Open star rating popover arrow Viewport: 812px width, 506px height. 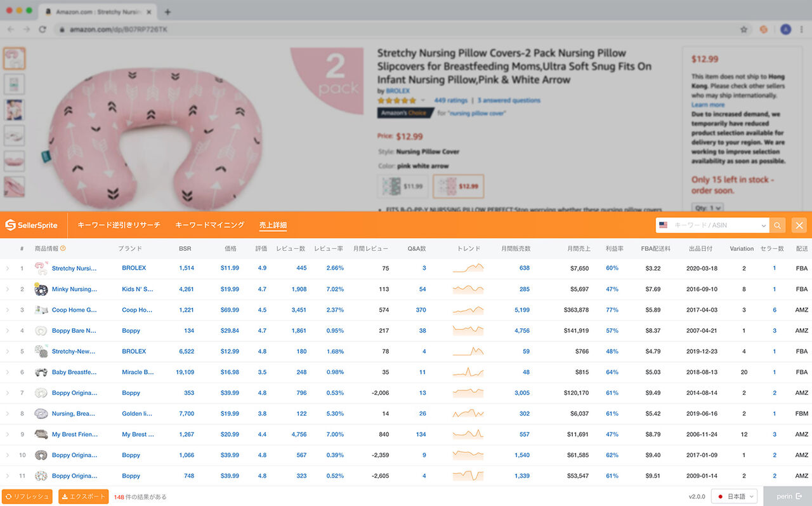(x=422, y=100)
